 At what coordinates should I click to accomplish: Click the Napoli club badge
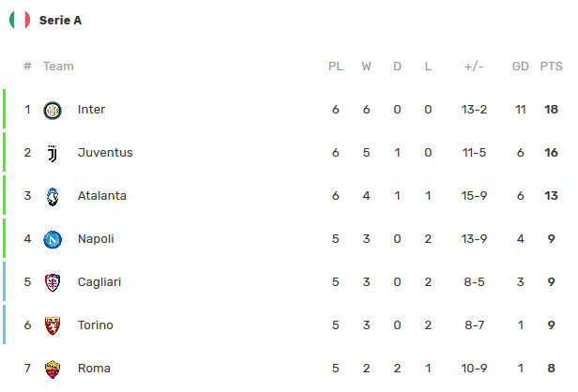coord(53,239)
